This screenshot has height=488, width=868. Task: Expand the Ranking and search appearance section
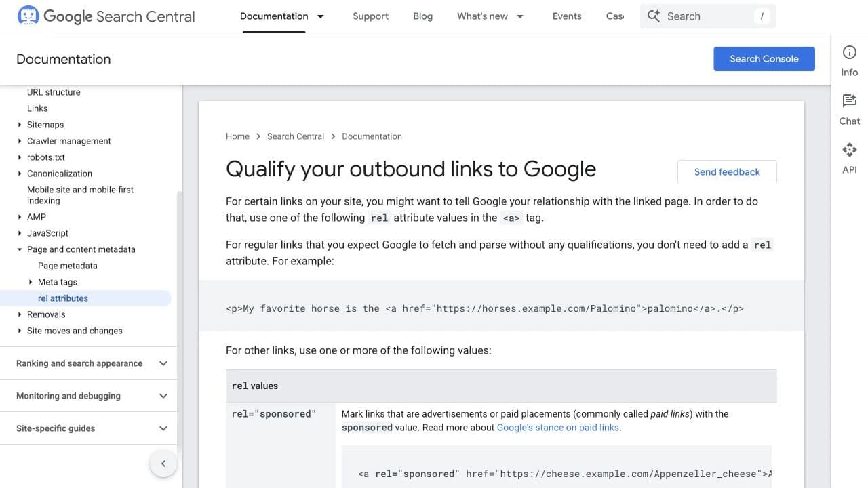pyautogui.click(x=163, y=363)
